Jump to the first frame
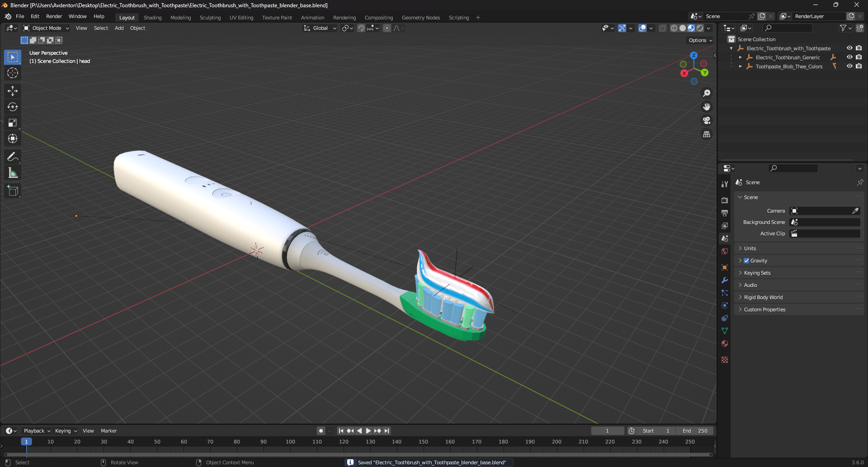Screen dimensions: 868x467 point(341,431)
